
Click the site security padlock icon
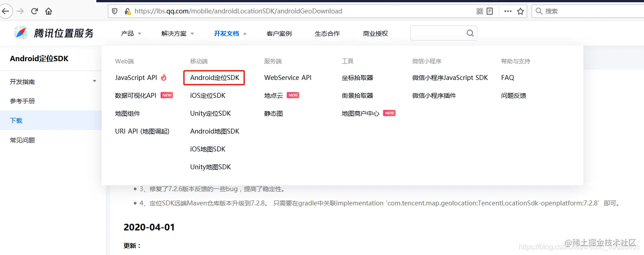(x=127, y=11)
